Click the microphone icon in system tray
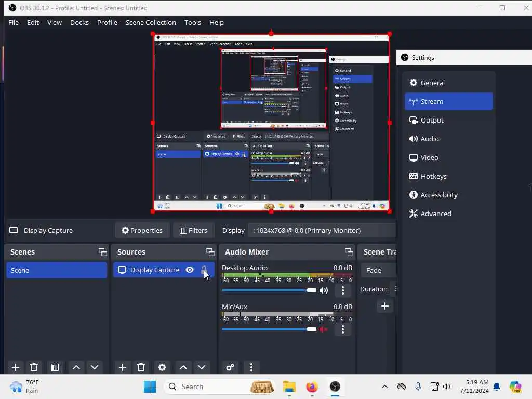The width and height of the screenshot is (532, 399). pyautogui.click(x=418, y=387)
